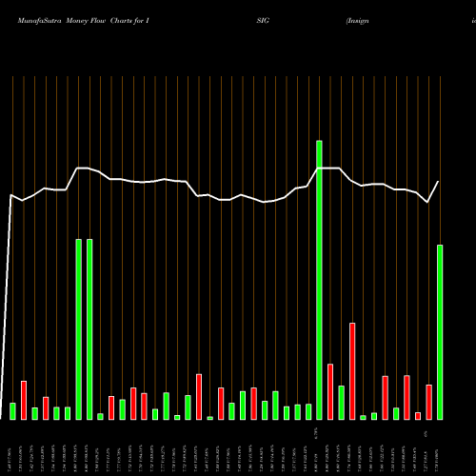Click the "MunafaSutra Money Flow Charts for I" title
Viewport: 476px width, 476px height.
(x=84, y=21)
